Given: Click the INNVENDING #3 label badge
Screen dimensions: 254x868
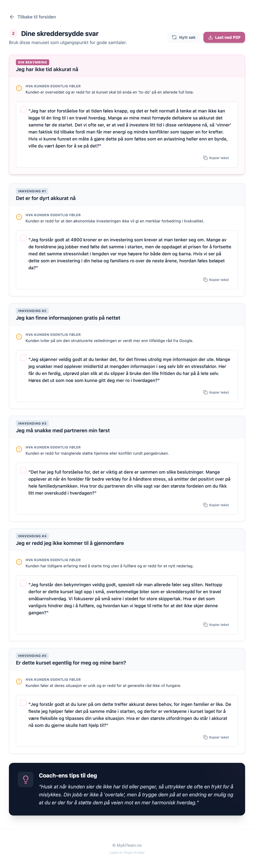Looking at the screenshot, I should (x=32, y=423).
